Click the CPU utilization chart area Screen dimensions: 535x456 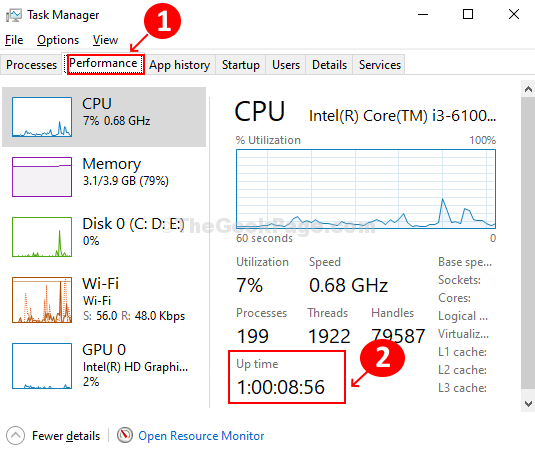(x=366, y=189)
